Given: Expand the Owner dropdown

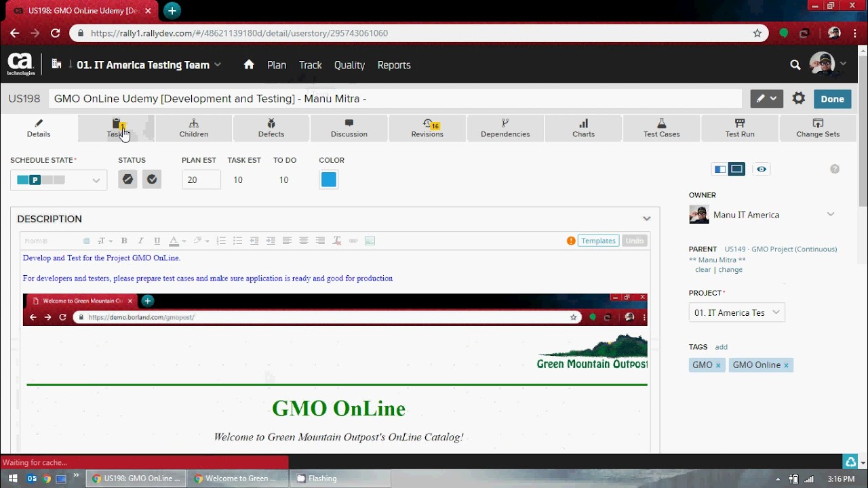Looking at the screenshot, I should (831, 214).
